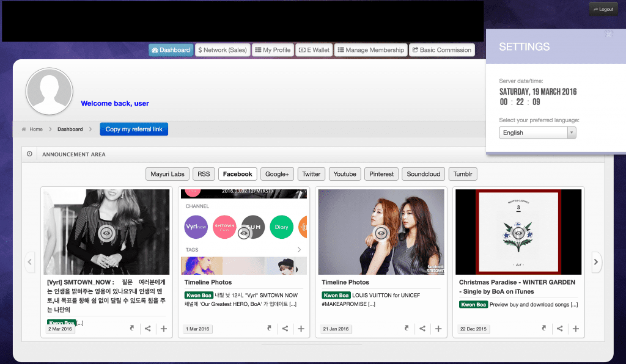The height and width of the screenshot is (364, 626).
Task: Share the 2 Mar 2016 post
Action: pyautogui.click(x=148, y=329)
